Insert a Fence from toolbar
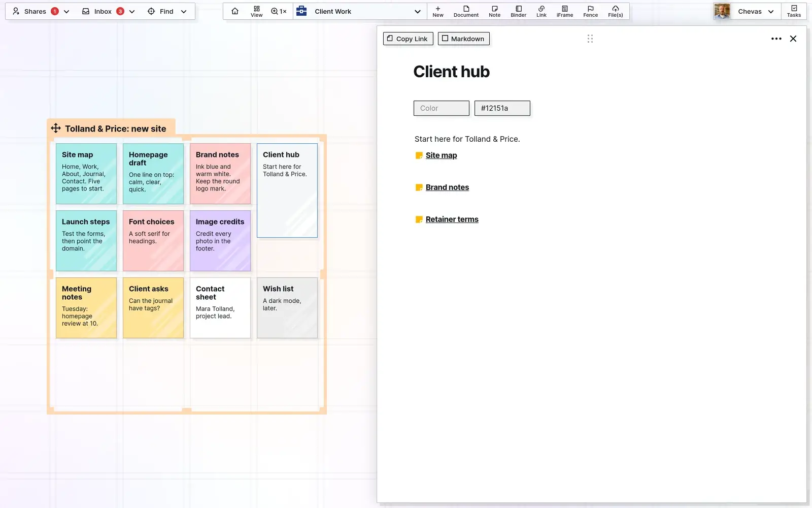The height and width of the screenshot is (508, 812). [x=590, y=11]
